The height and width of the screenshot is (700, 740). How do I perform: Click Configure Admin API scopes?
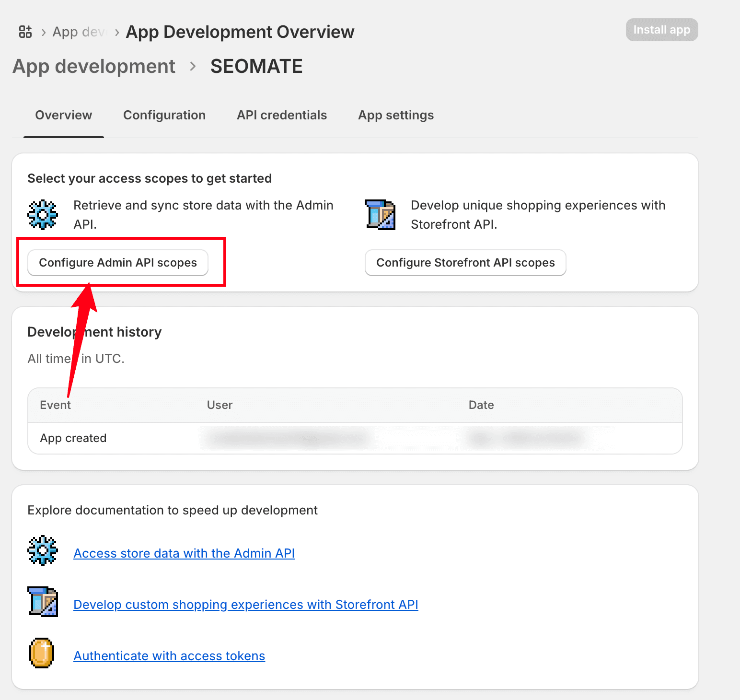118,262
